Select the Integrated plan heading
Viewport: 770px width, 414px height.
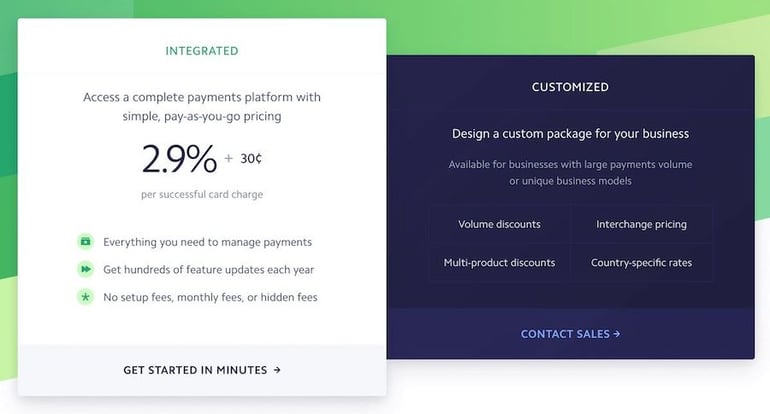tap(202, 51)
